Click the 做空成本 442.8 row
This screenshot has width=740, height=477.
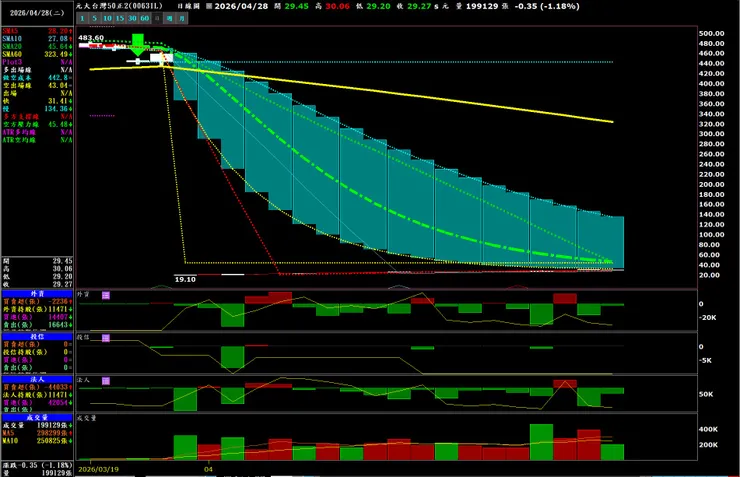tap(37, 77)
